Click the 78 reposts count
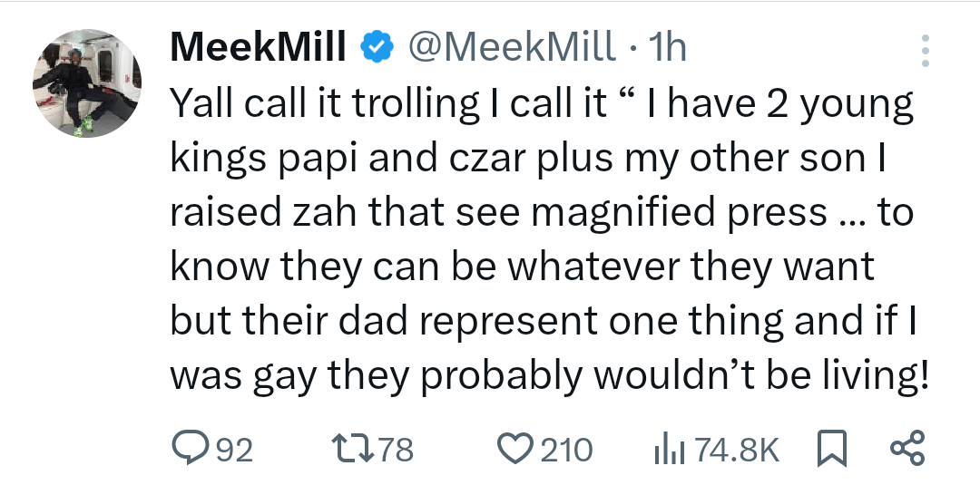This screenshot has height=485, width=980. tap(393, 450)
